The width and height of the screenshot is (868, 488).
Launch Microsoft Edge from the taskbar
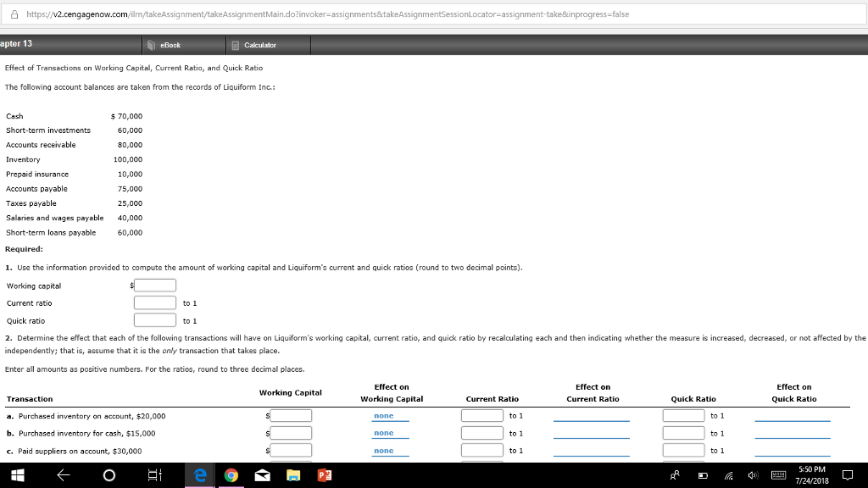[198, 474]
